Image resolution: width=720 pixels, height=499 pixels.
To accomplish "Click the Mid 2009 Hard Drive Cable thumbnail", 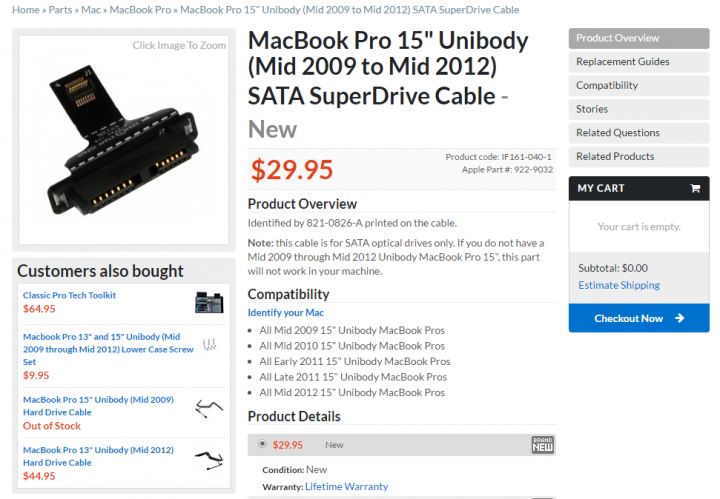I will coord(209,408).
